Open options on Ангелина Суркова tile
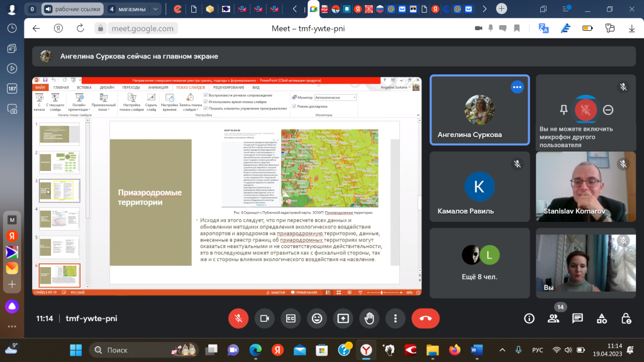Screen dimensions: 644x362 517,87
